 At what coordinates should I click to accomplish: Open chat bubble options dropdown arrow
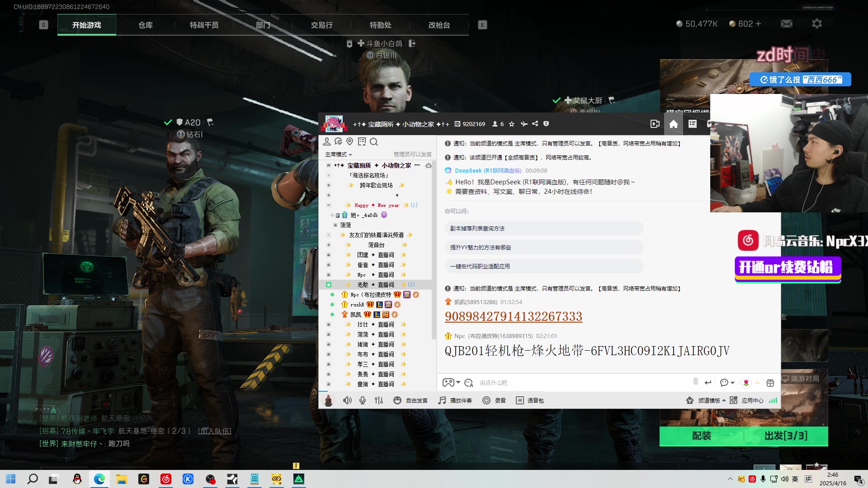[x=732, y=383]
